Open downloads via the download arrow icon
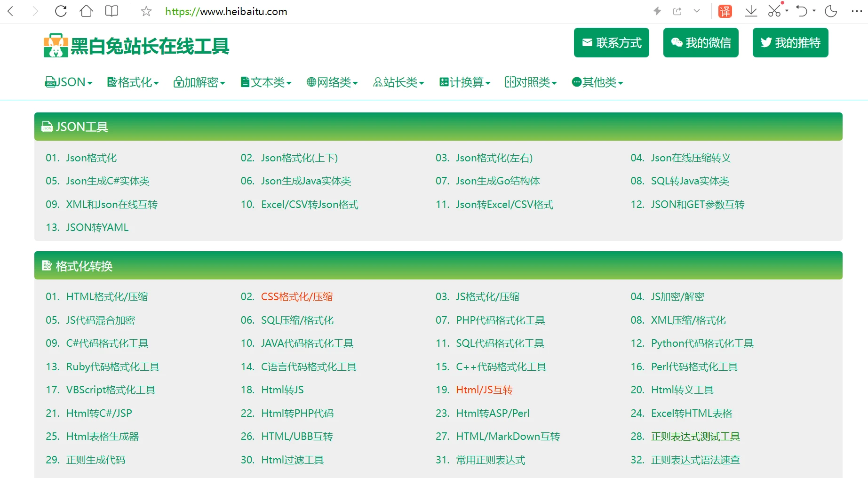Image resolution: width=868 pixels, height=478 pixels. click(751, 11)
